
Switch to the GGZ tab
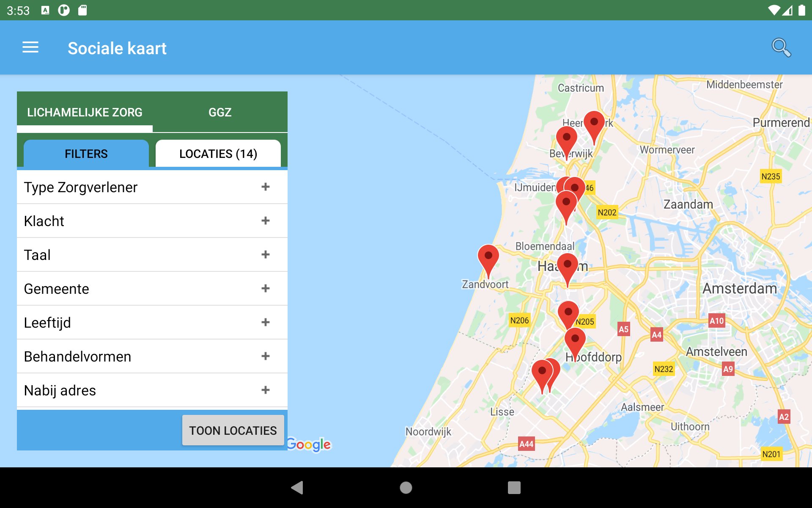click(220, 112)
